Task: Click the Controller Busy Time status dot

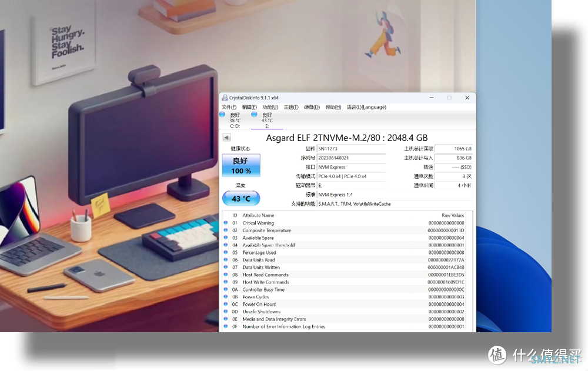Action: pos(226,289)
